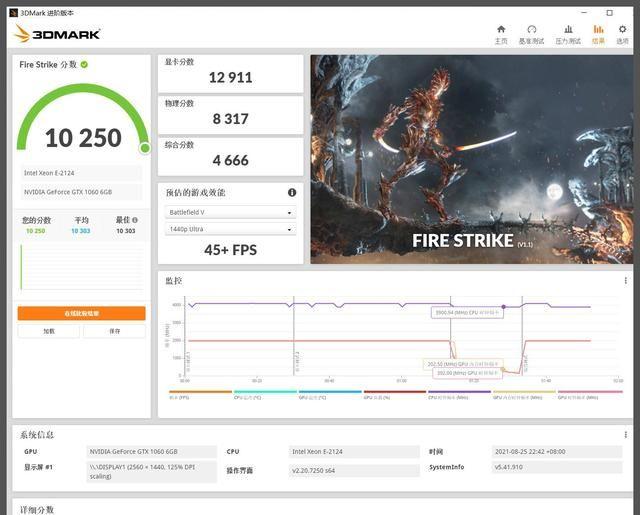Viewport: 640px width, 515px height.
Task: Toggle the GPU load (%) dark red legend
Action: tap(395, 394)
